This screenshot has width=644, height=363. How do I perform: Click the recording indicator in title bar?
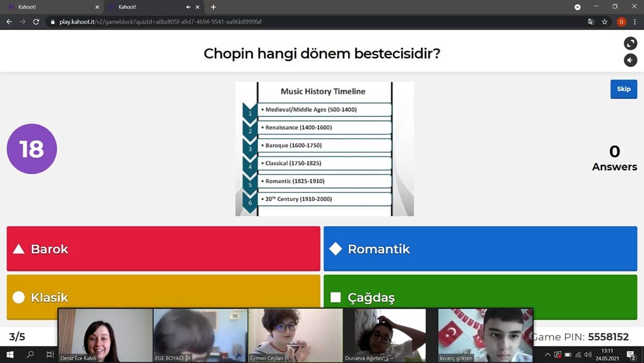(x=577, y=7)
